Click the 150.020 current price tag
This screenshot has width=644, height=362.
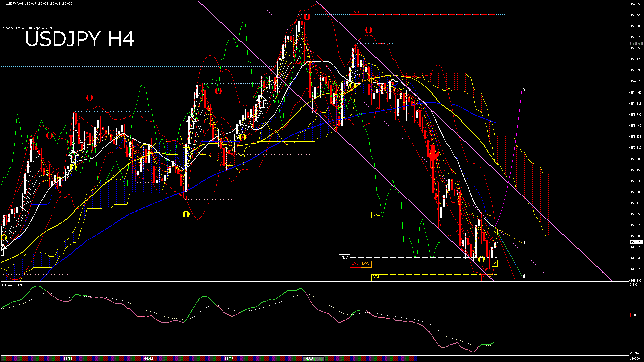636,242
